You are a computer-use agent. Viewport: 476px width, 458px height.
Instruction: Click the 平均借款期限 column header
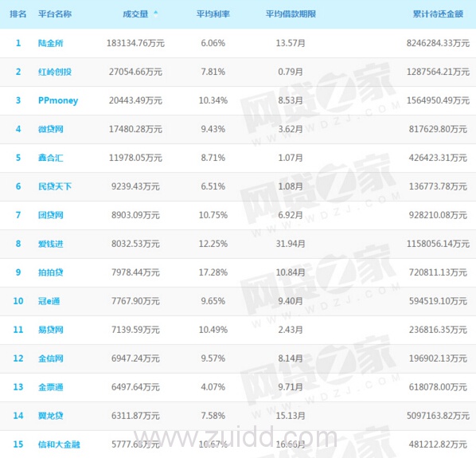291,14
